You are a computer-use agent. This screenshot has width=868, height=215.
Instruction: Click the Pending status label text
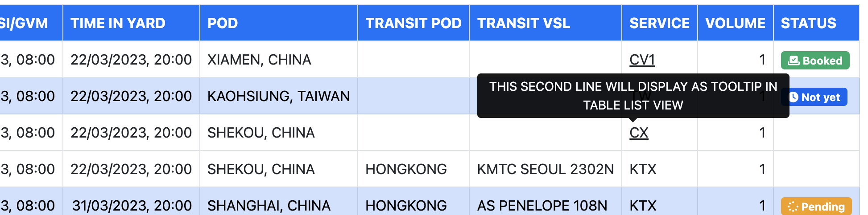click(x=823, y=207)
